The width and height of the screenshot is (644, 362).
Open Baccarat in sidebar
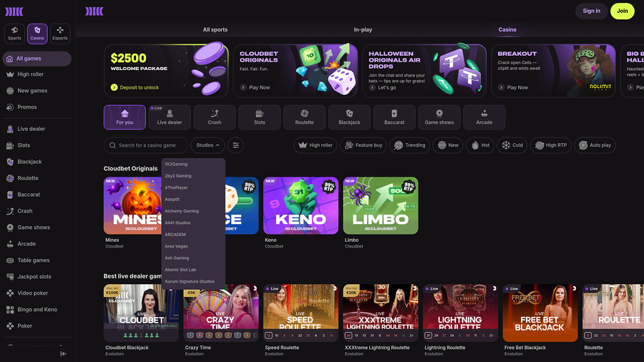click(x=36, y=195)
